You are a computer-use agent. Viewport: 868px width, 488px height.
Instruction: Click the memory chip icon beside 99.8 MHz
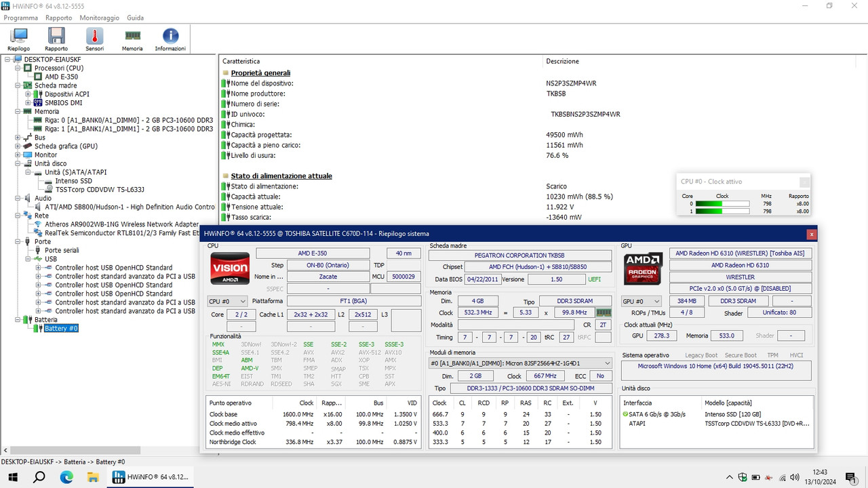click(603, 313)
